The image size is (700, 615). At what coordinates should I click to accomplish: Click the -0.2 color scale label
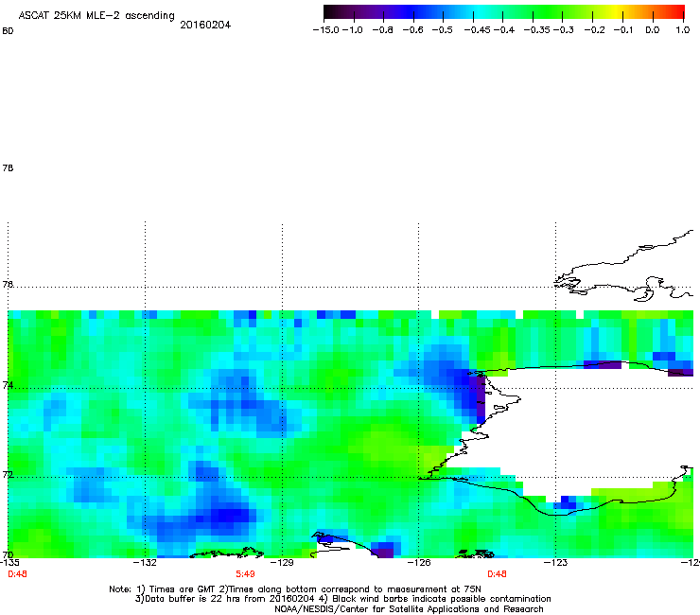[595, 30]
